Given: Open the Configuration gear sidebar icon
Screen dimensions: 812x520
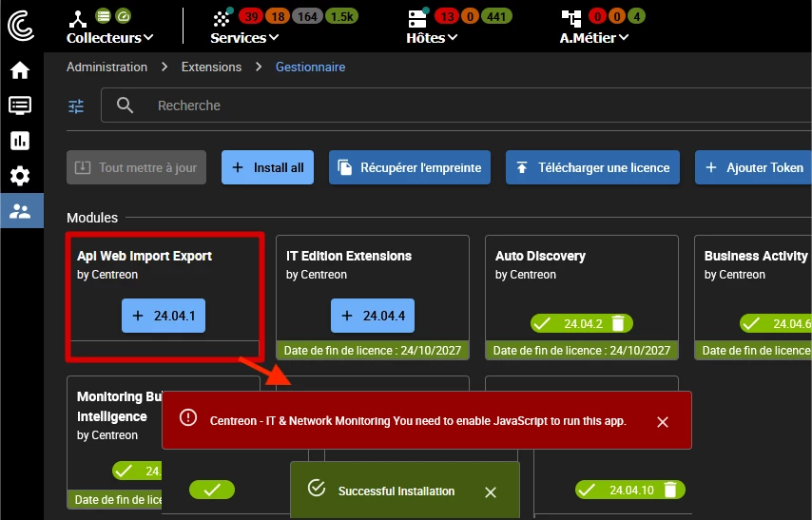Looking at the screenshot, I should coord(20,176).
